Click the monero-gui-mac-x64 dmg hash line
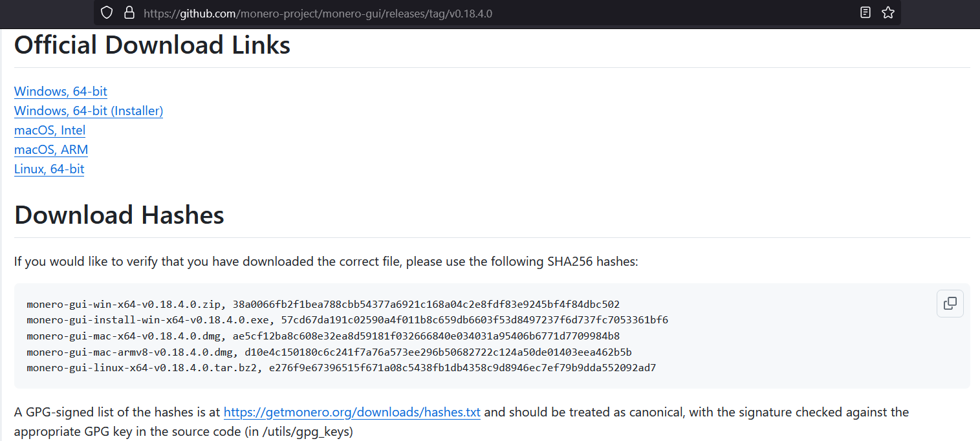The width and height of the screenshot is (980, 441). click(x=323, y=336)
